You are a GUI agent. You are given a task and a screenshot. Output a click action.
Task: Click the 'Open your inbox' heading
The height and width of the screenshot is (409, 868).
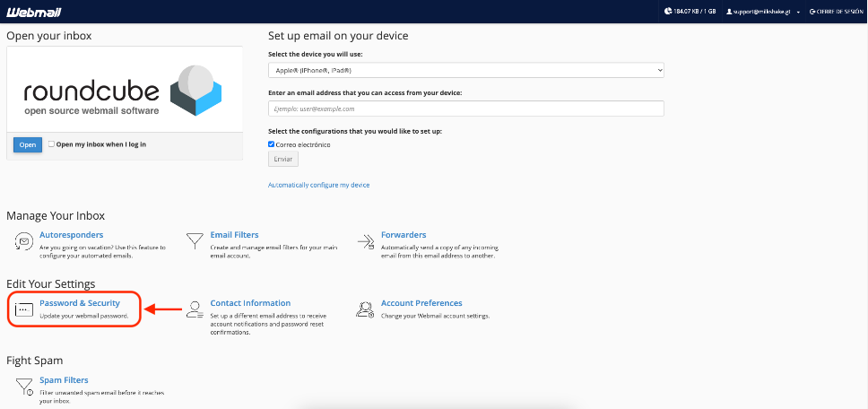49,36
